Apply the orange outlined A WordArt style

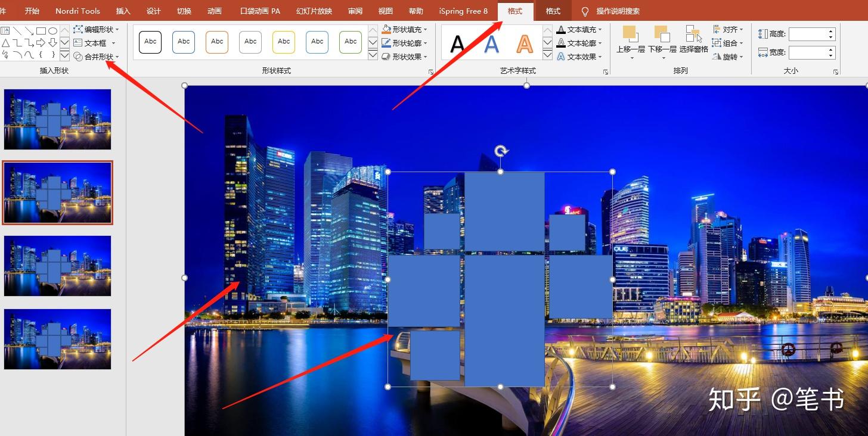(525, 43)
